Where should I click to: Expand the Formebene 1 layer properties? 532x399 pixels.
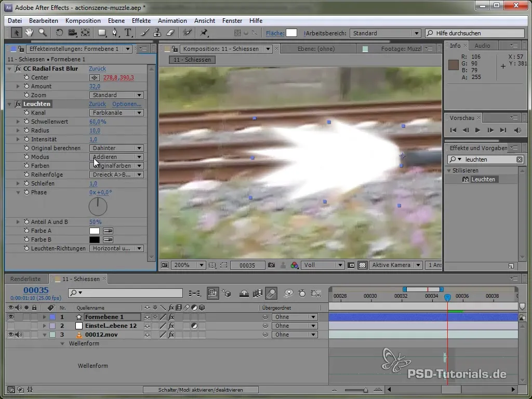tap(44, 317)
